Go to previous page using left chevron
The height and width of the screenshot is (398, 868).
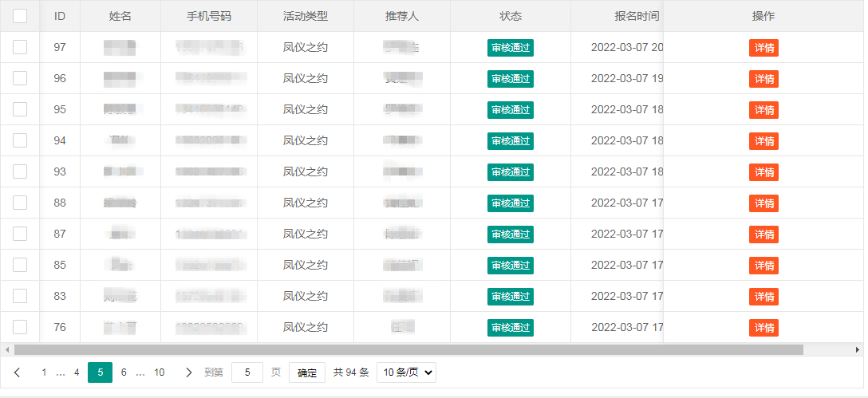tap(18, 372)
